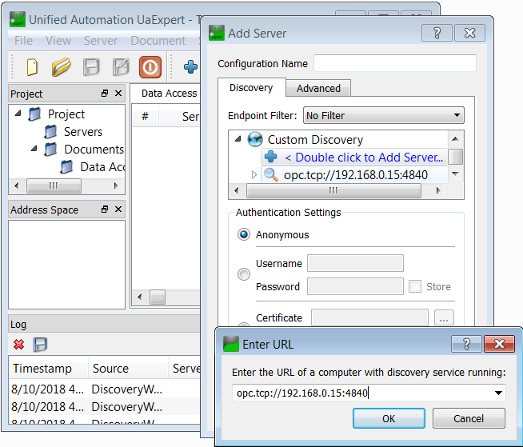Image resolution: width=523 pixels, height=447 pixels.
Task: Click the Project root folder icon
Action: coord(34,114)
